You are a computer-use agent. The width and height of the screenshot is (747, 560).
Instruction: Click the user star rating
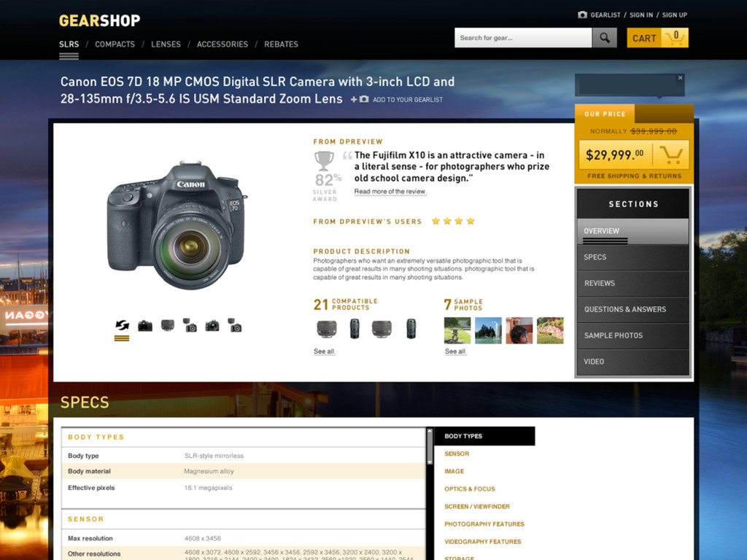click(x=452, y=221)
